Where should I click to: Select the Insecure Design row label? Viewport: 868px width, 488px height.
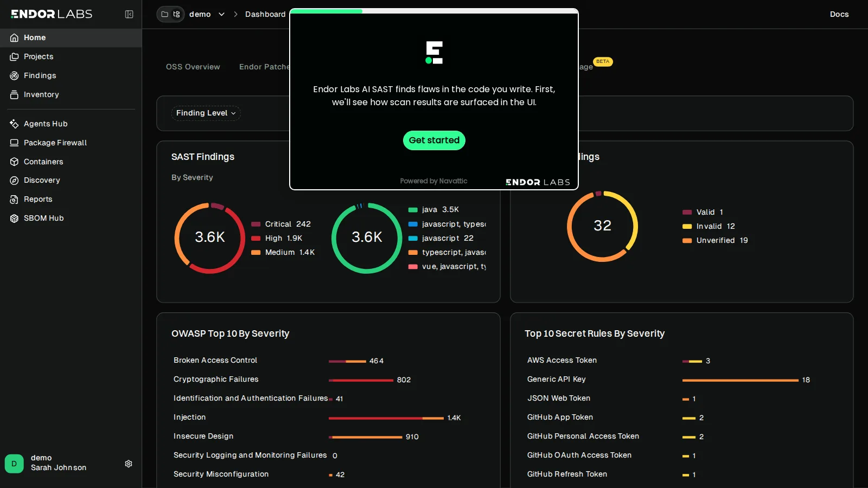pyautogui.click(x=203, y=436)
